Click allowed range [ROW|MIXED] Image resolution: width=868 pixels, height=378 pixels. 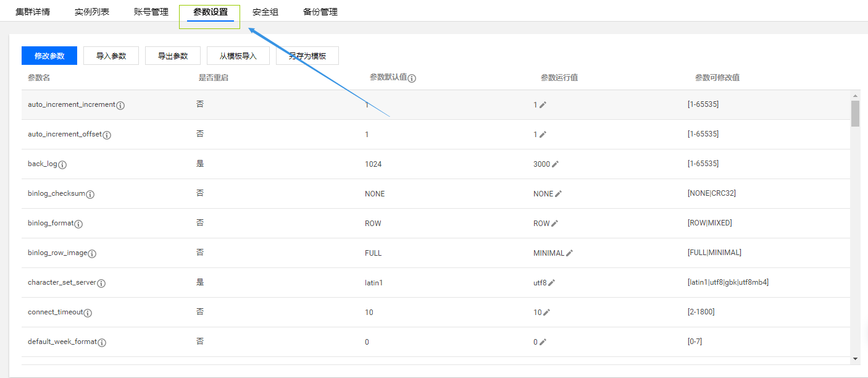(709, 223)
